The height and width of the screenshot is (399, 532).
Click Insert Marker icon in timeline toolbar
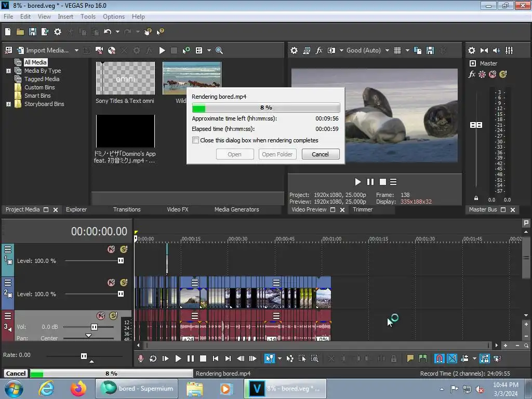[x=410, y=358]
